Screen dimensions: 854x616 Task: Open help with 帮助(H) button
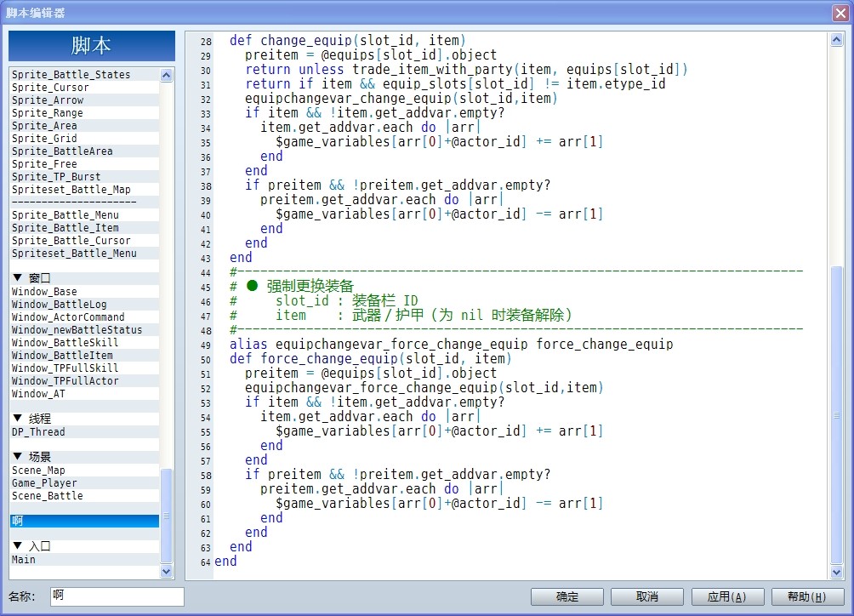click(x=807, y=596)
